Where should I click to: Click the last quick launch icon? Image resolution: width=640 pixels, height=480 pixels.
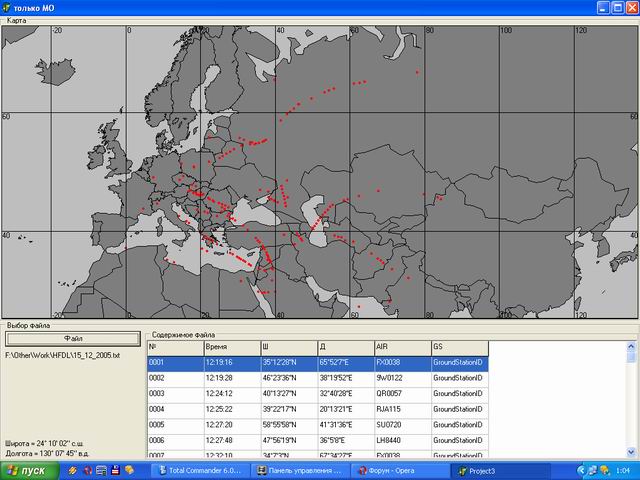[130, 470]
